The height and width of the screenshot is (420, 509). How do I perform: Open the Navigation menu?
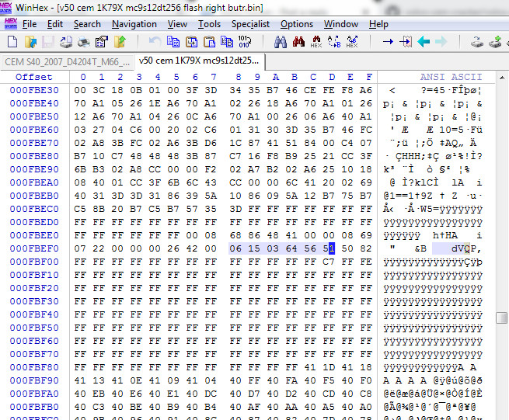134,24
